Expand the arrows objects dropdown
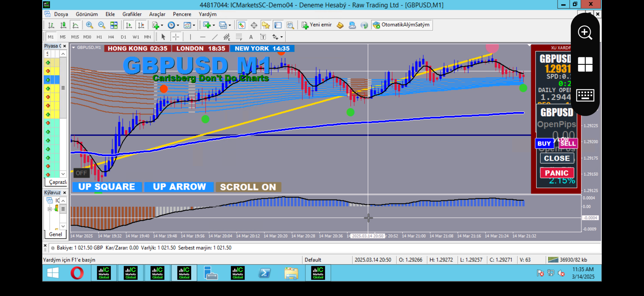The height and width of the screenshot is (296, 644). click(282, 37)
